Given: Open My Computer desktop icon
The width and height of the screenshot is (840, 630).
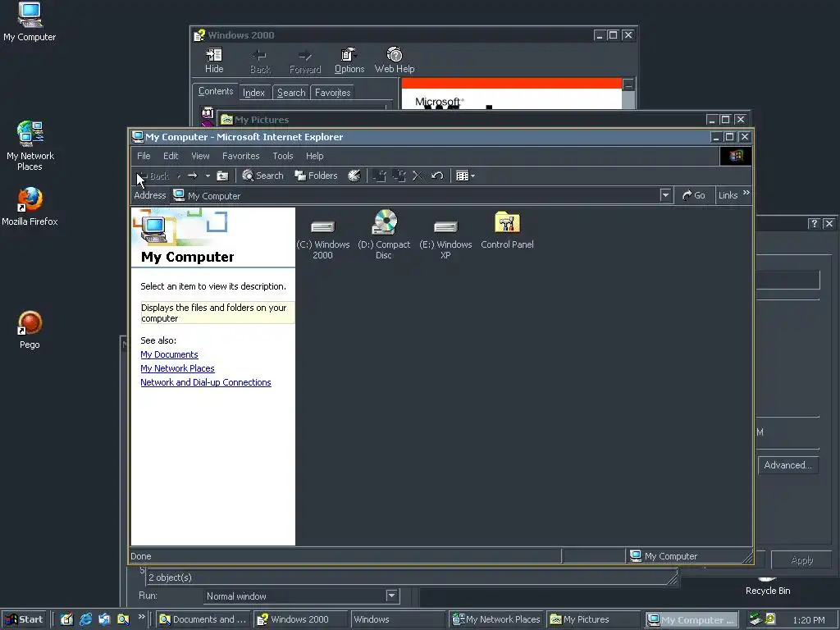Looking at the screenshot, I should (30, 21).
